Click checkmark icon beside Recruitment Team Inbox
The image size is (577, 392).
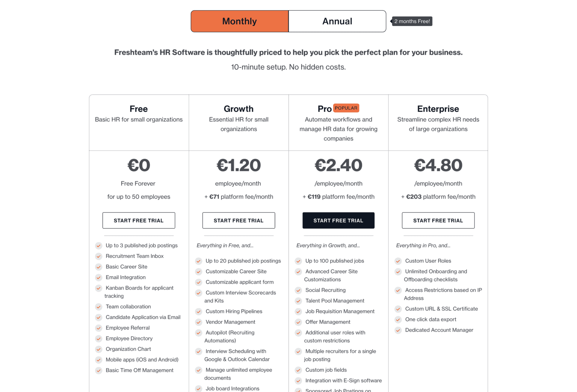tap(99, 256)
